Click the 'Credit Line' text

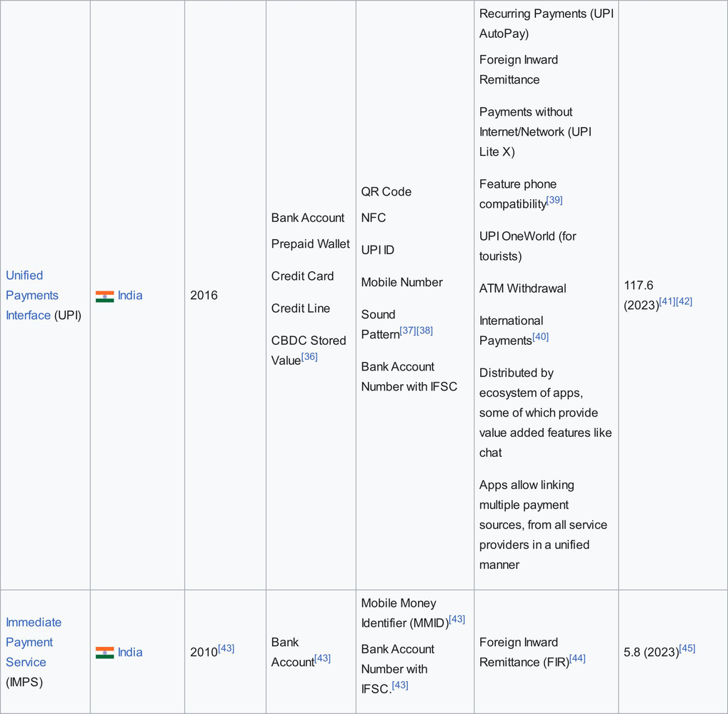[x=300, y=308]
